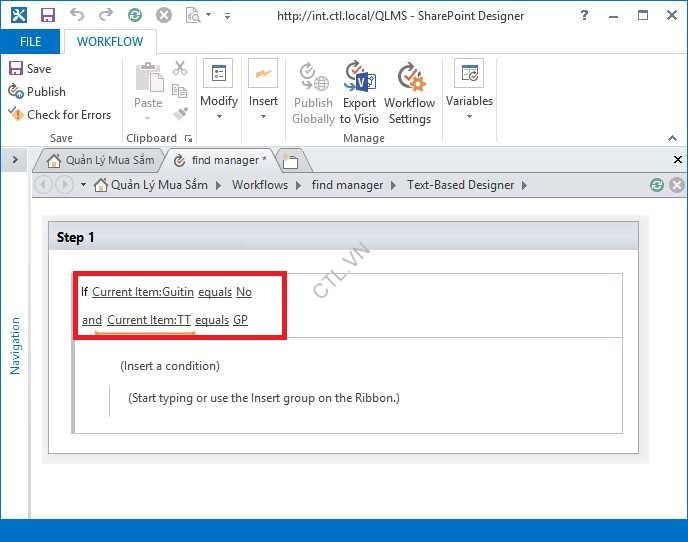688x542 pixels.
Task: Click the GP value link in condition
Action: [240, 320]
